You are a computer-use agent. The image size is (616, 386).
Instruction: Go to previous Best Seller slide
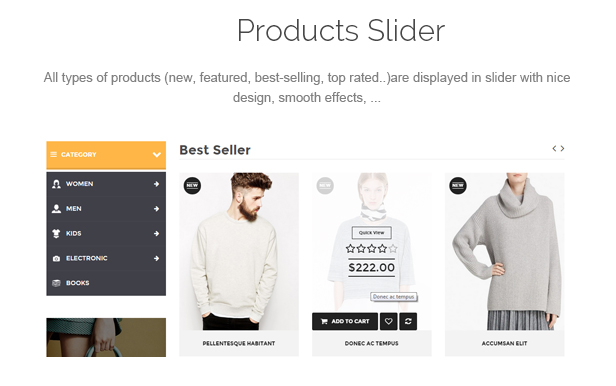(x=554, y=148)
